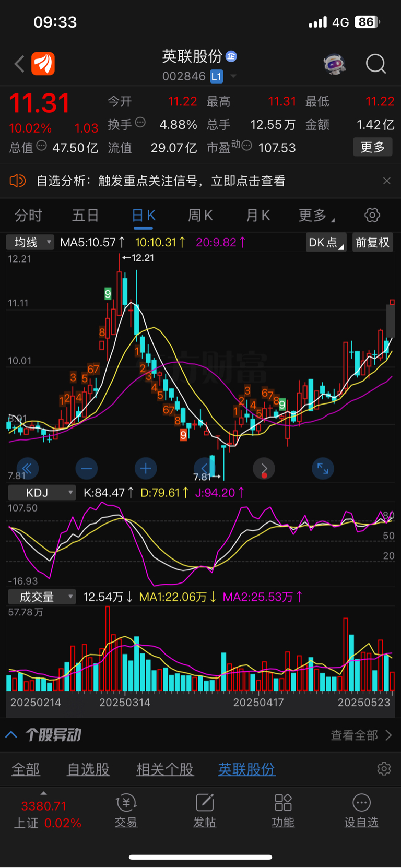401x868 pixels.
Task: Open the 成交量 indicator dropdown
Action: [42, 597]
